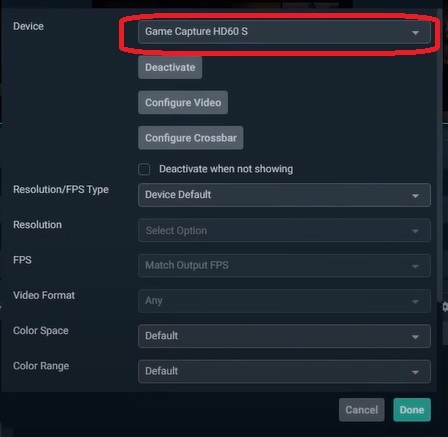The image size is (448, 437).
Task: Open Configure Video settings
Action: click(x=183, y=102)
